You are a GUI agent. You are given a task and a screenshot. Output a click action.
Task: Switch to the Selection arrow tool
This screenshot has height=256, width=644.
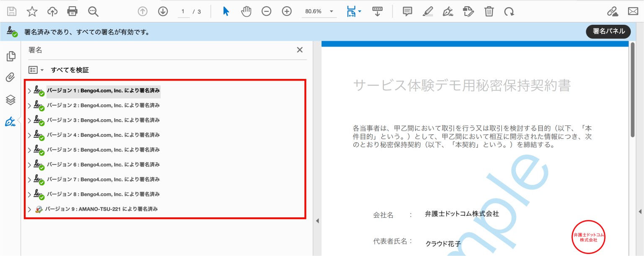[225, 11]
